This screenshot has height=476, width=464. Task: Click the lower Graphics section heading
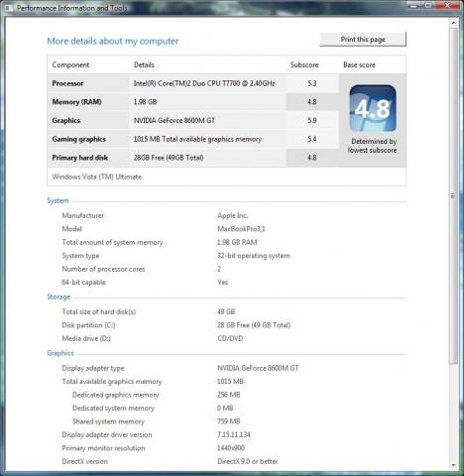pyautogui.click(x=60, y=353)
